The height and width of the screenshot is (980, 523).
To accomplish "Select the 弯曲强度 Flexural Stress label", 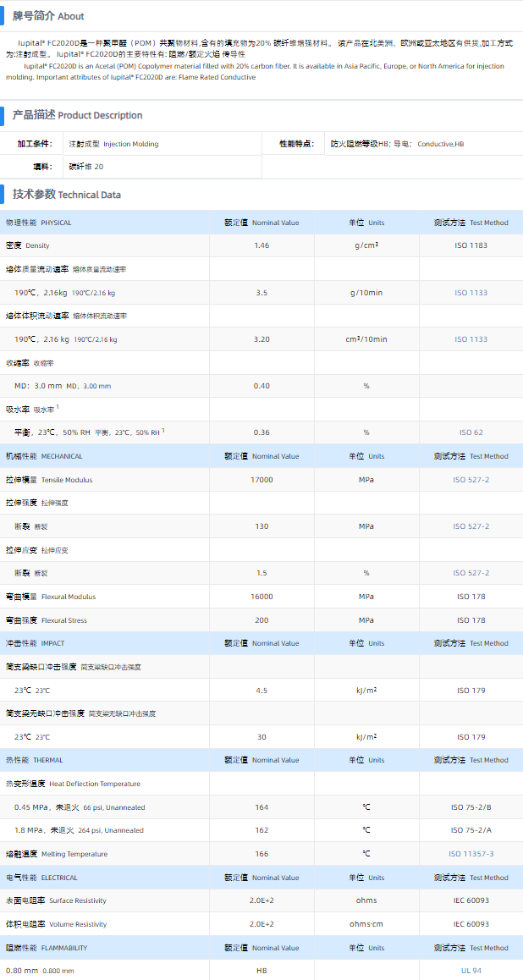I will click(47, 620).
